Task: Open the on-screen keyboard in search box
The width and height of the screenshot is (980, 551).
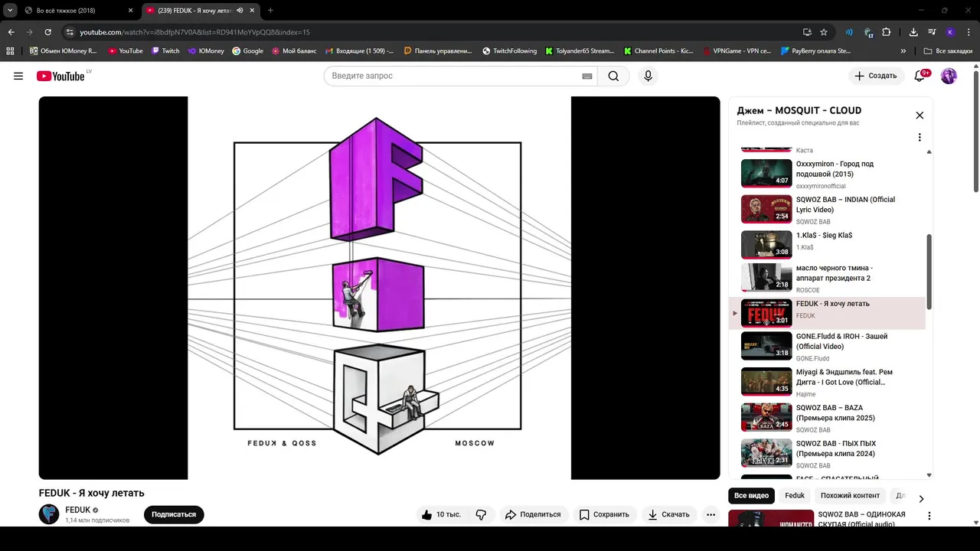Action: coord(587,76)
